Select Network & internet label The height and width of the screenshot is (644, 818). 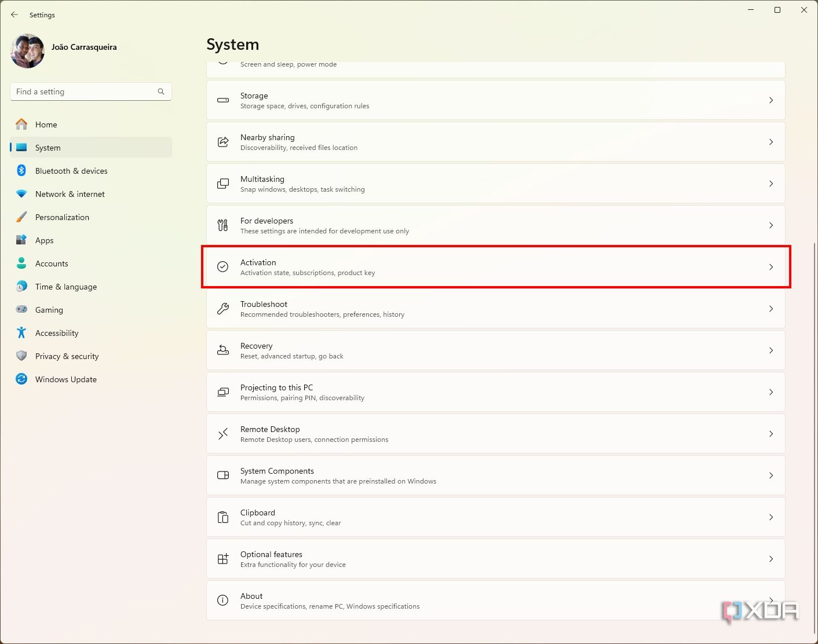click(x=70, y=194)
